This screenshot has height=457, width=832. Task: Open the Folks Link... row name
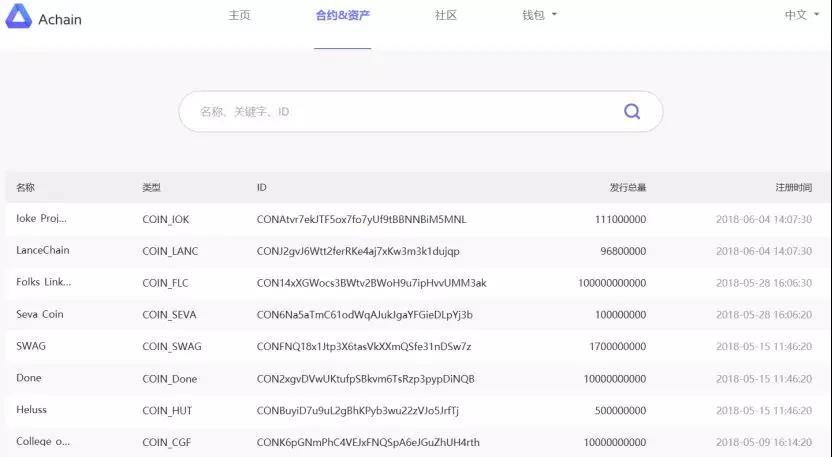click(44, 282)
